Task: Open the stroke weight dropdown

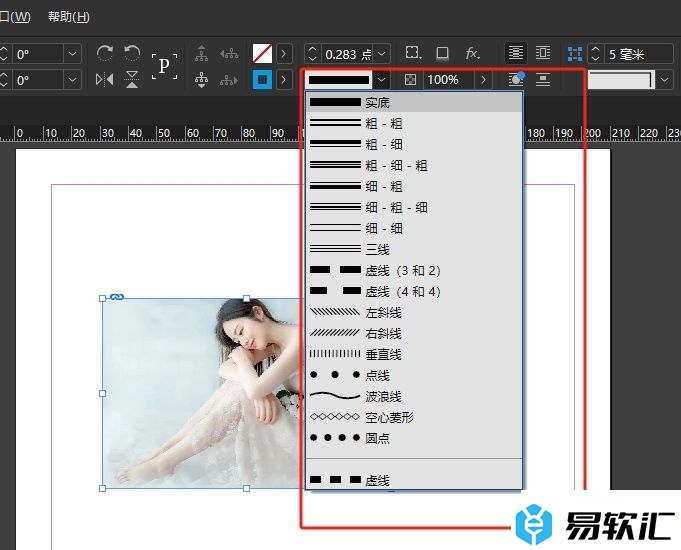Action: [x=381, y=54]
